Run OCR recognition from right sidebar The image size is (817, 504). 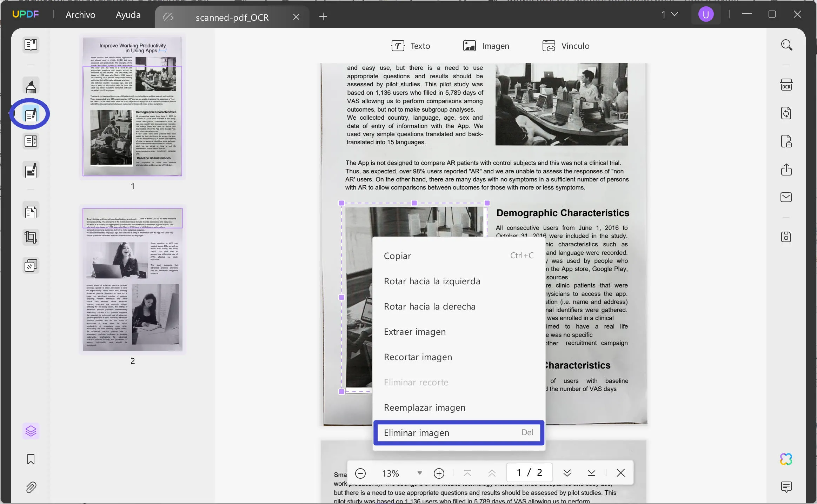[786, 85]
